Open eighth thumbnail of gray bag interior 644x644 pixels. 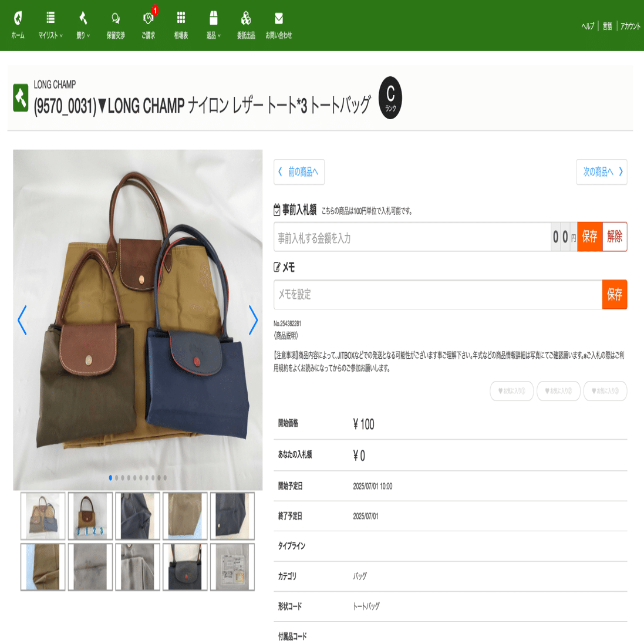click(x=137, y=567)
